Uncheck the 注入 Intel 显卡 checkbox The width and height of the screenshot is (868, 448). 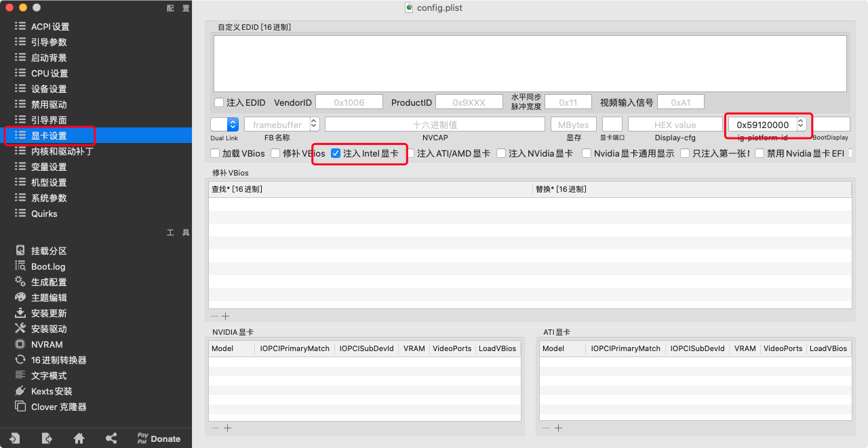tap(336, 154)
